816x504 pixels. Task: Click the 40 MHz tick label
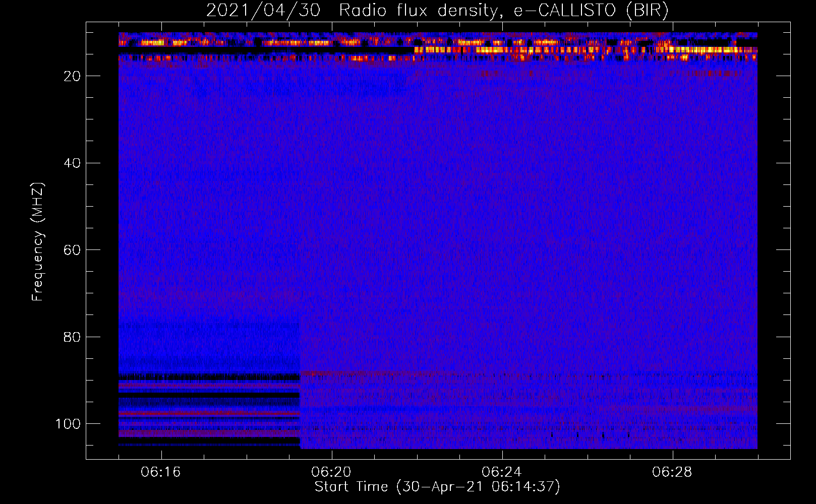(x=73, y=163)
